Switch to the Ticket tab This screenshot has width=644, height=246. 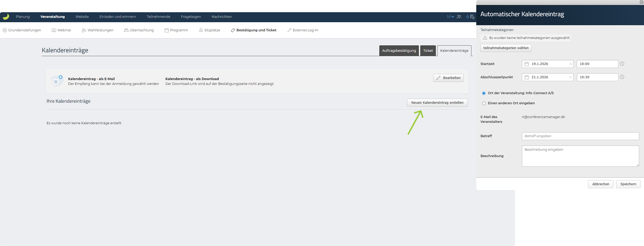[x=428, y=51]
